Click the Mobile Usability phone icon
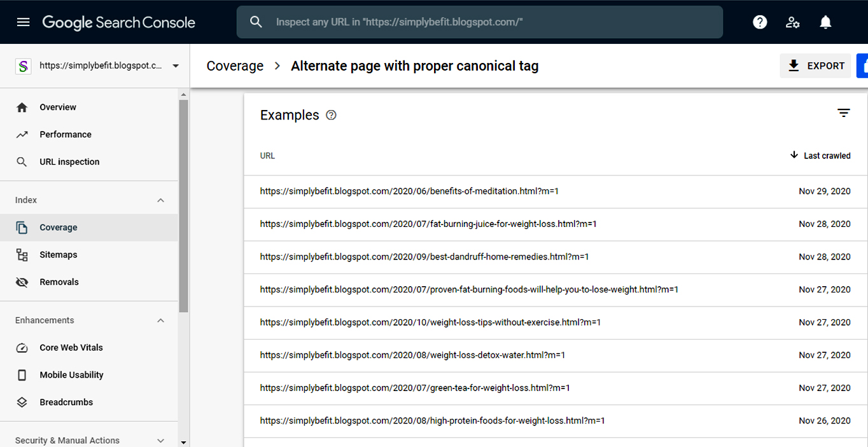This screenshot has width=868, height=447. [x=22, y=375]
